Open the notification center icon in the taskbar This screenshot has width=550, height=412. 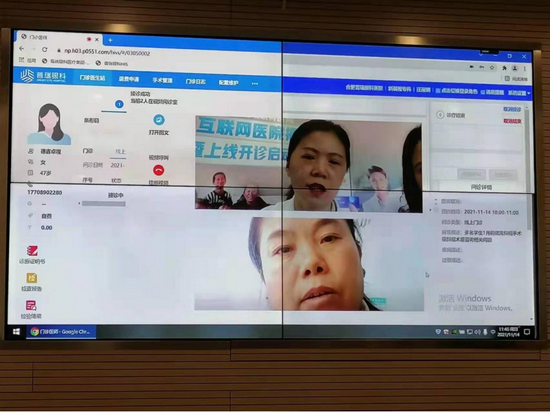pos(527,332)
